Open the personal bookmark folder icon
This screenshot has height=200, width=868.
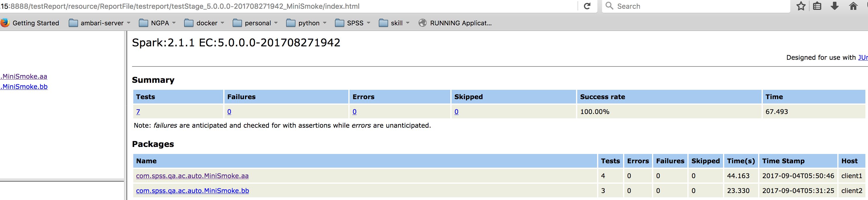(237, 23)
